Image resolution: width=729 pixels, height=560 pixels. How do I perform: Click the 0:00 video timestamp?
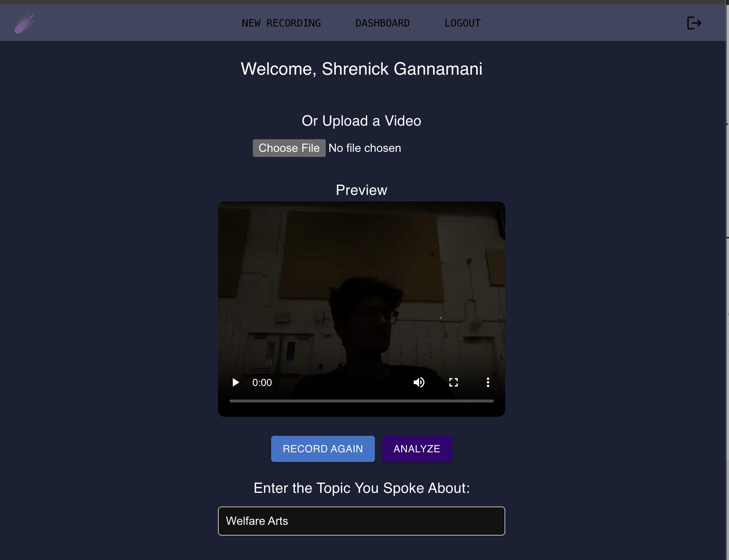[262, 382]
